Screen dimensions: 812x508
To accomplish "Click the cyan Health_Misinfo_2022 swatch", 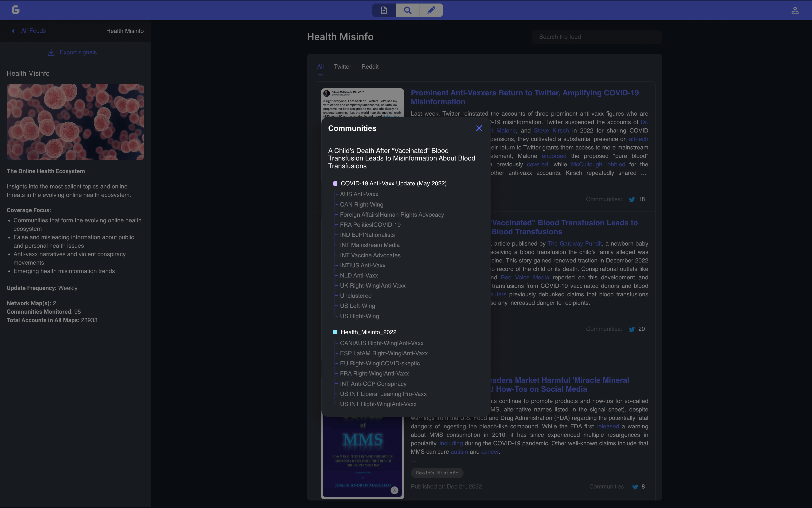I will [x=335, y=332].
